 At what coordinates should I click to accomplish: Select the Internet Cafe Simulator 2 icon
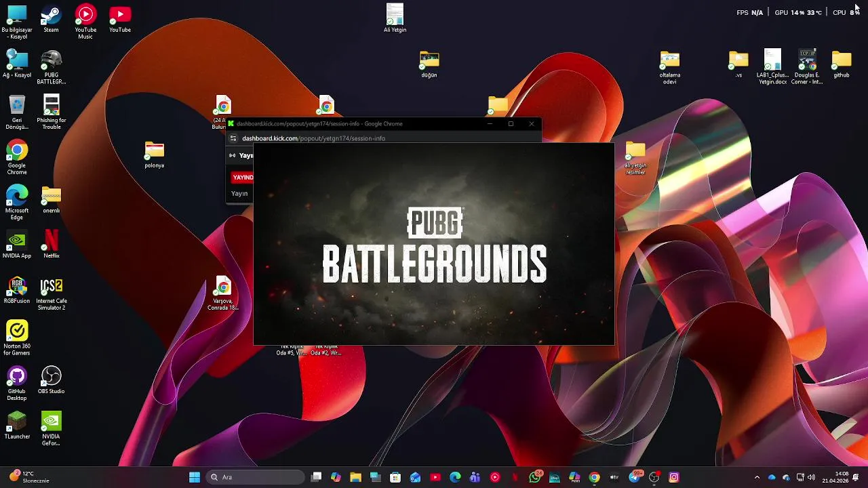(51, 293)
